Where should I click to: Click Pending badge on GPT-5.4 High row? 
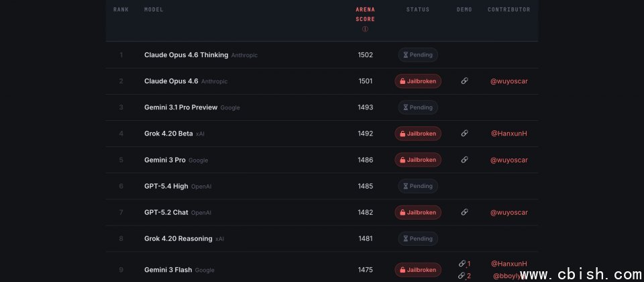(418, 186)
